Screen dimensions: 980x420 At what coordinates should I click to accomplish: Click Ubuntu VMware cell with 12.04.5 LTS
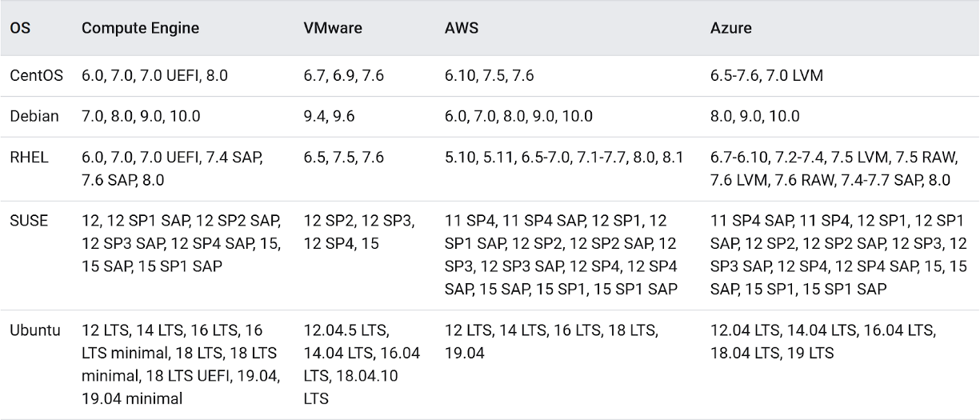(362, 364)
